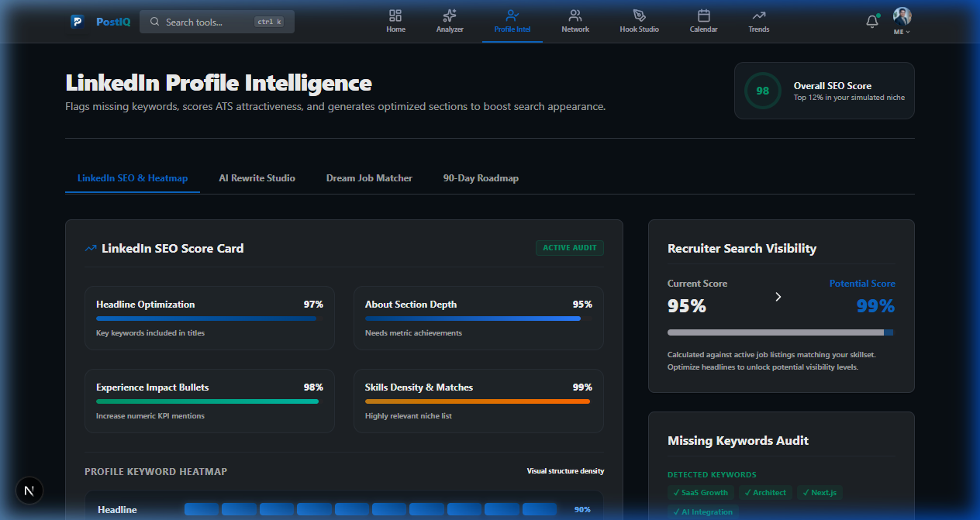Click the 98 overall score ring
Viewport: 980px width, 520px height.
click(763, 91)
